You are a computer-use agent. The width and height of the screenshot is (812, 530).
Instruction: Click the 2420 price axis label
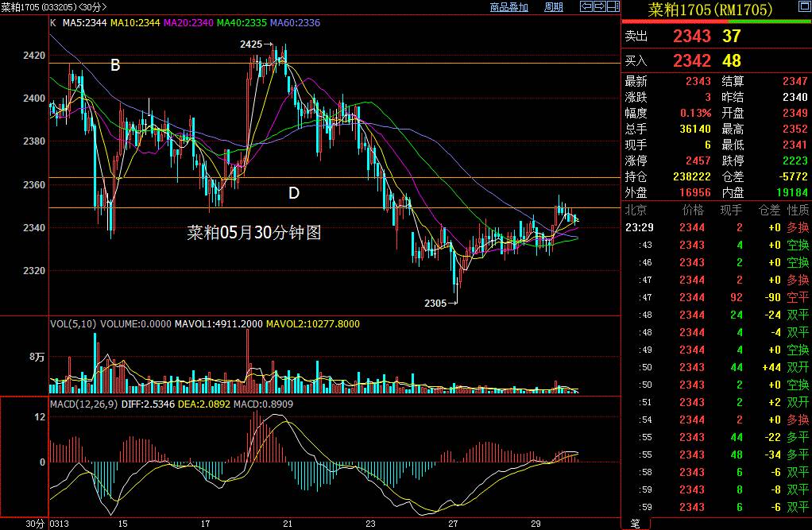(34, 55)
